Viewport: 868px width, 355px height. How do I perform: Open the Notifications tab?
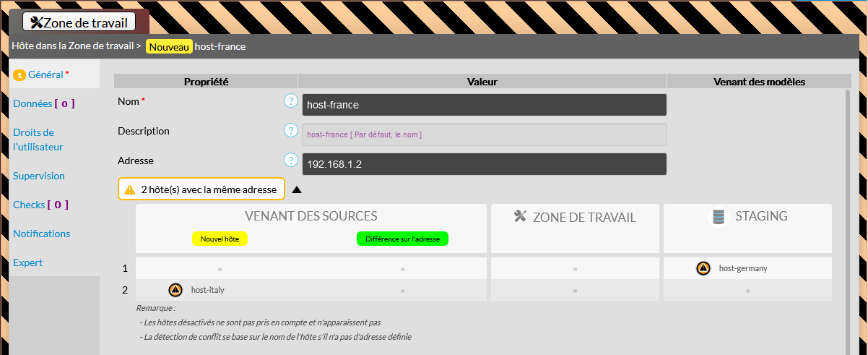(x=54, y=234)
